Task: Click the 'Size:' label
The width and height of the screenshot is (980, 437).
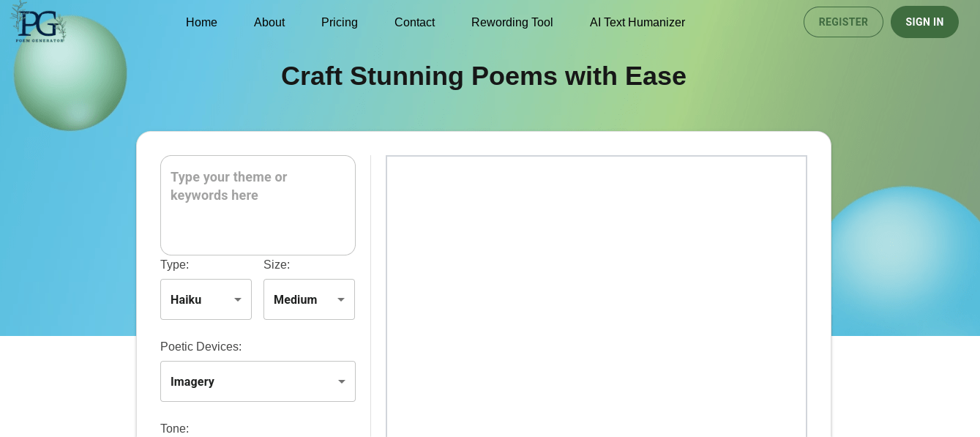Action: coord(277,265)
